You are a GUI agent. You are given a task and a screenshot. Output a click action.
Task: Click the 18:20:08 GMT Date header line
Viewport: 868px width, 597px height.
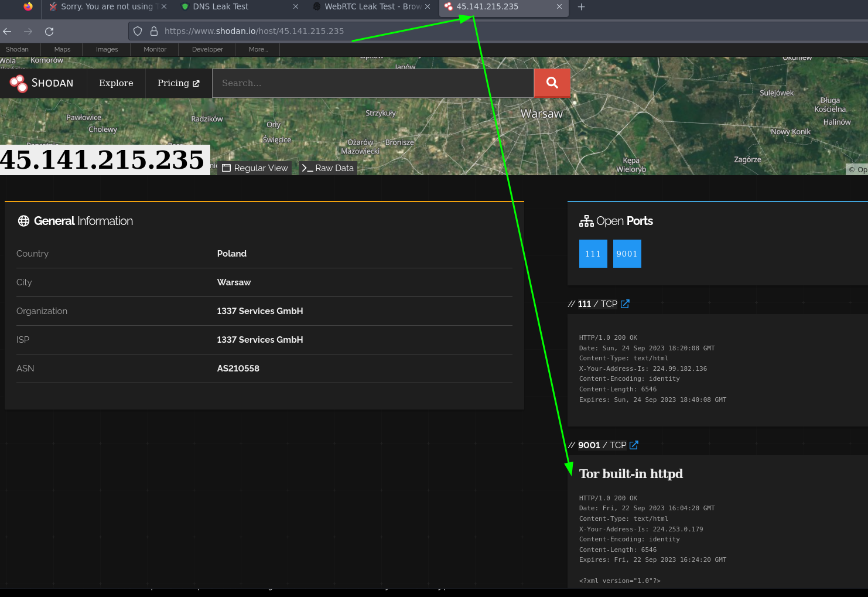[x=647, y=349]
